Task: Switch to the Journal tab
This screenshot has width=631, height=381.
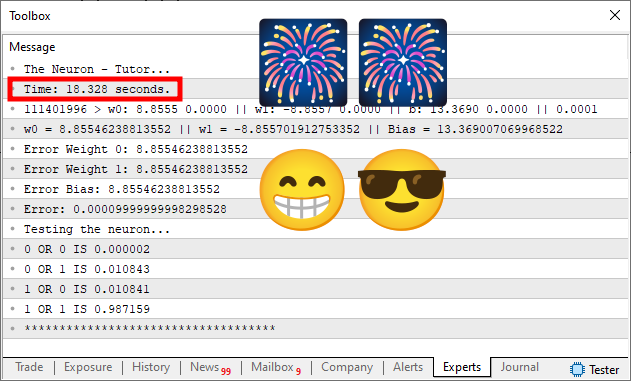Action: [x=520, y=367]
